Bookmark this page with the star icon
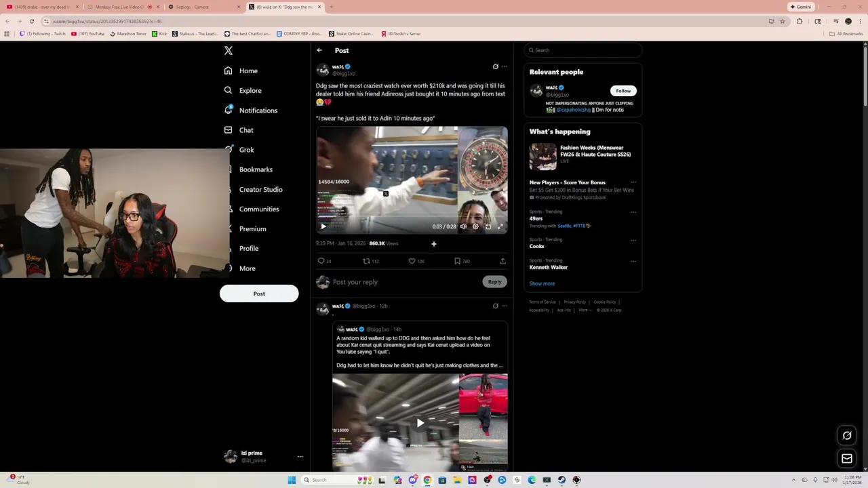Screen dimensions: 868x488 tap(783, 21)
